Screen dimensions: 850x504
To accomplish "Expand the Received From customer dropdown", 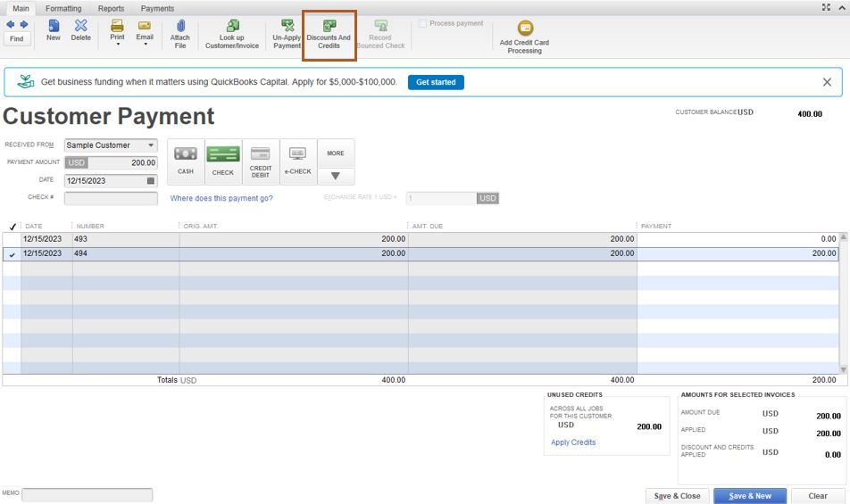I will (151, 145).
